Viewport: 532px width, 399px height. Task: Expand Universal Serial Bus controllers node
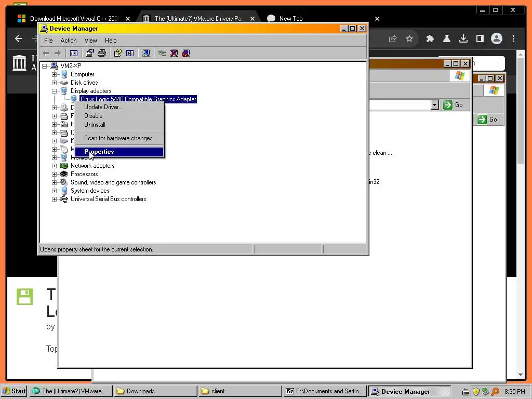54,199
